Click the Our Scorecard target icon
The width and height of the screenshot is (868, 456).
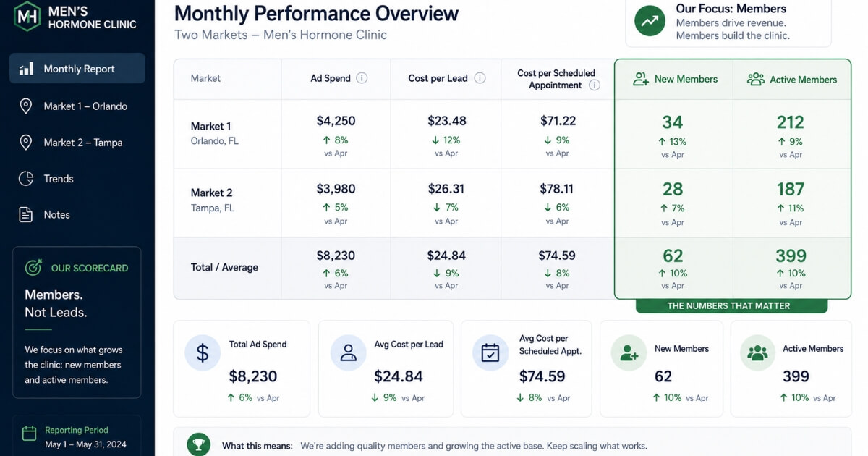click(x=34, y=267)
